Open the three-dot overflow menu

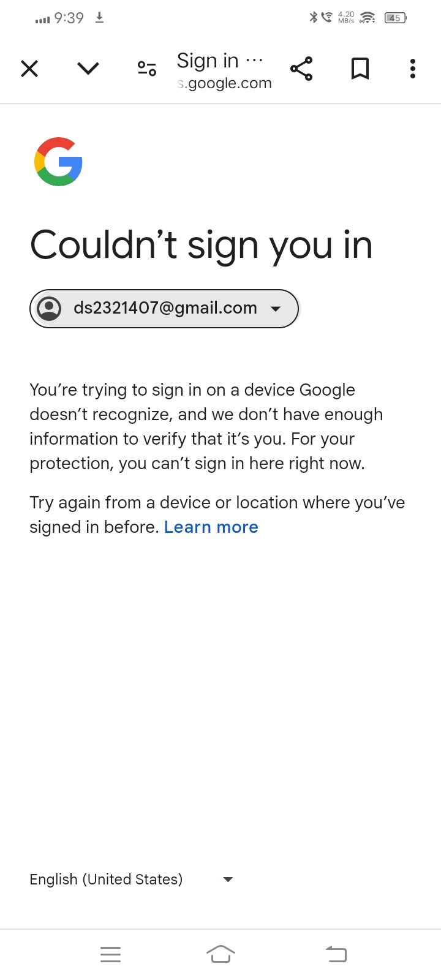413,69
